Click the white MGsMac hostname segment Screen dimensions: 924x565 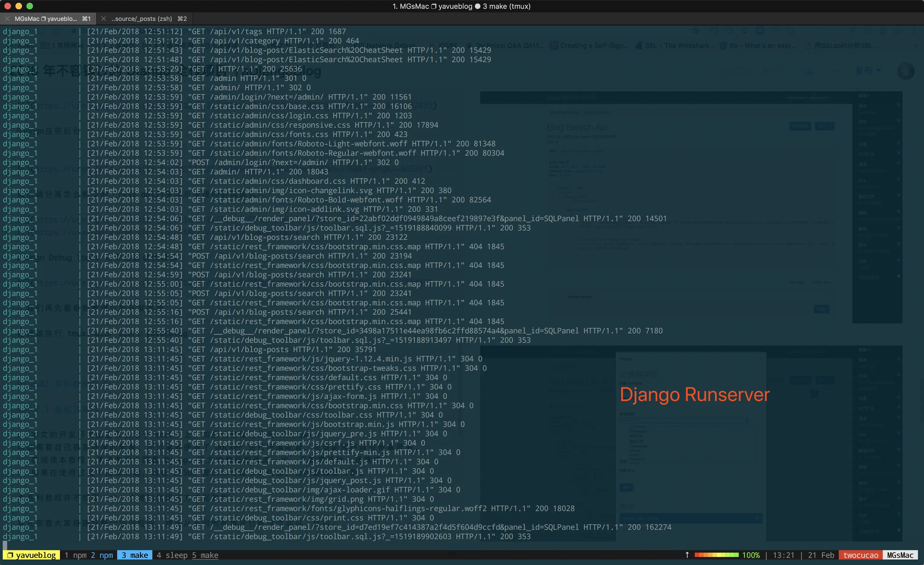(x=900, y=555)
